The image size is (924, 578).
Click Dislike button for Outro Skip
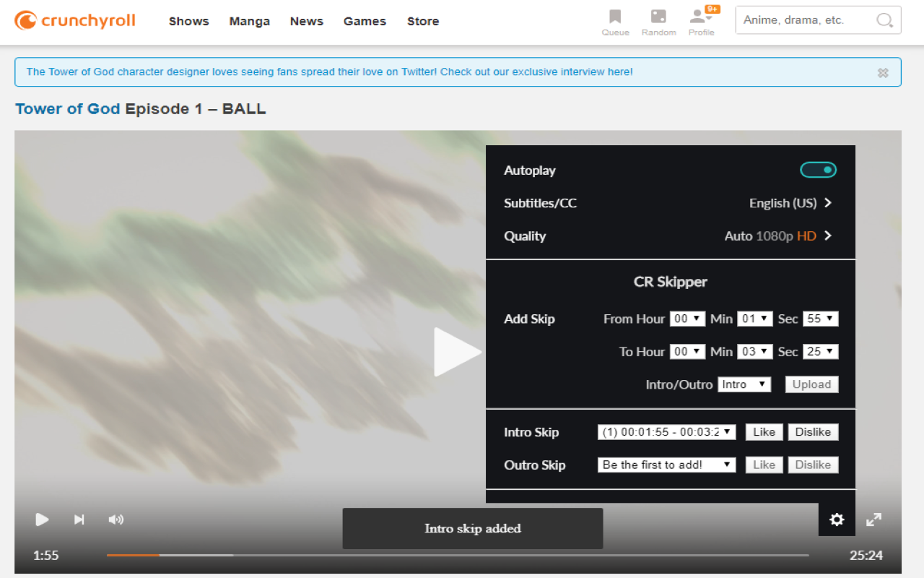tap(813, 465)
